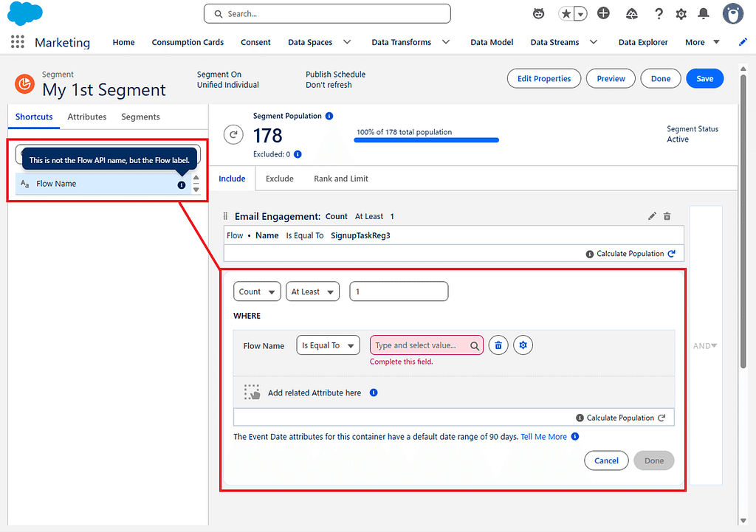
Task: Click the greyed Done button in editor
Action: [654, 460]
